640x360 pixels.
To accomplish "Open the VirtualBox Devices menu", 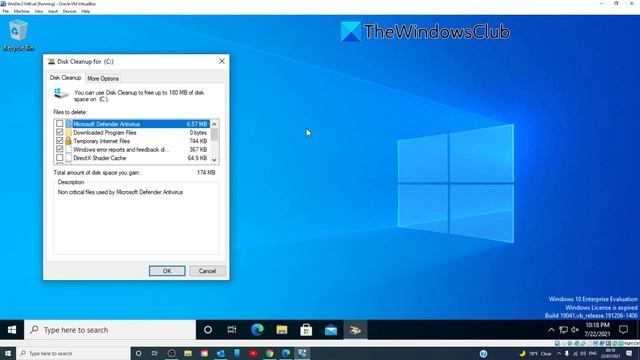I will 69,11.
